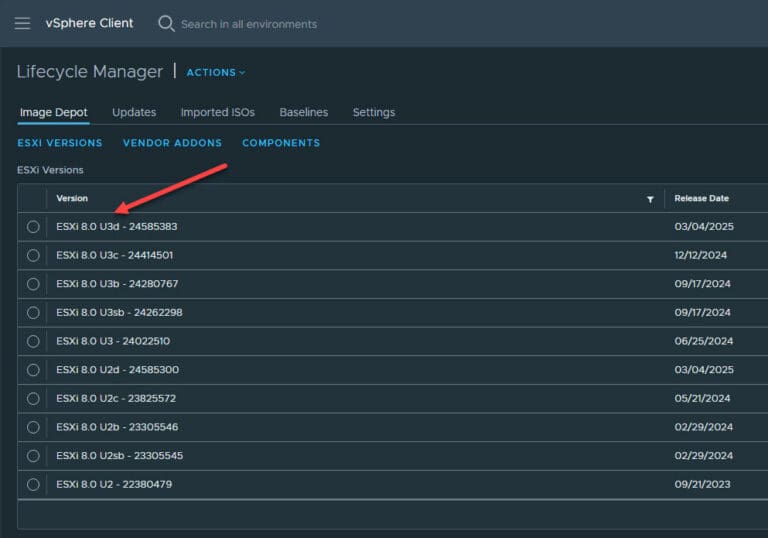Select radio for ESXi 8.0 U3 - 24022510

tap(33, 341)
